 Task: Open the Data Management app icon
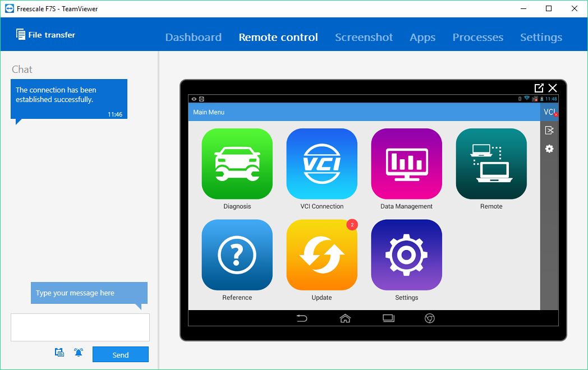tap(407, 164)
